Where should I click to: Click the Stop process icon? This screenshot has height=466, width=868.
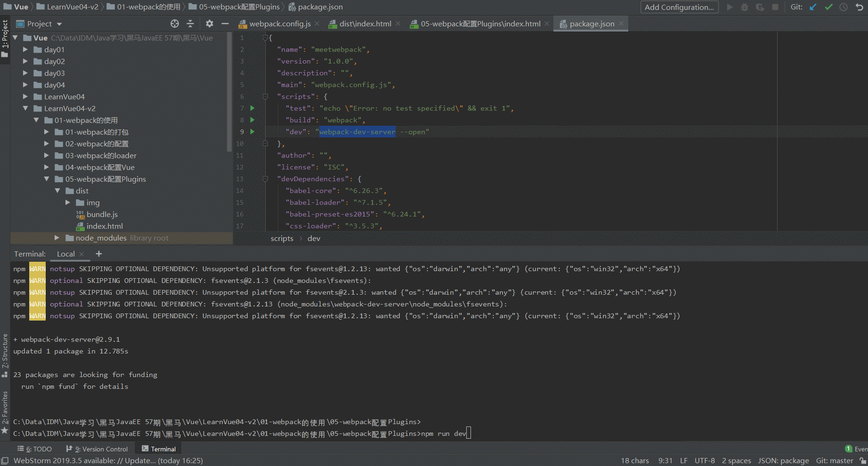[x=775, y=7]
